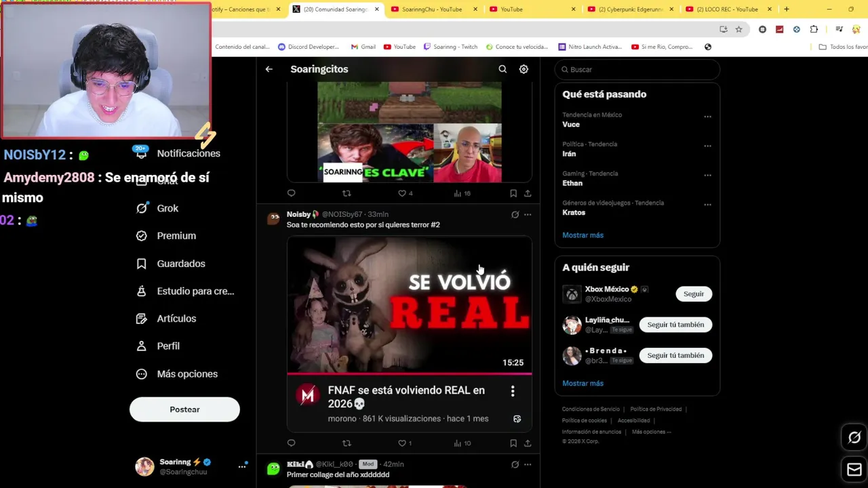Open floating Grok button at screen edge
The height and width of the screenshot is (488, 868).
(854, 438)
